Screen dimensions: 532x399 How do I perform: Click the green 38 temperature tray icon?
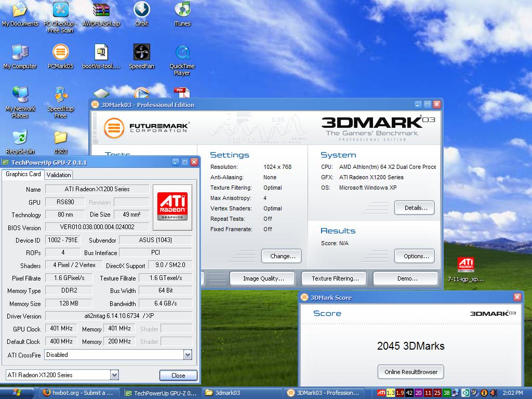446,393
